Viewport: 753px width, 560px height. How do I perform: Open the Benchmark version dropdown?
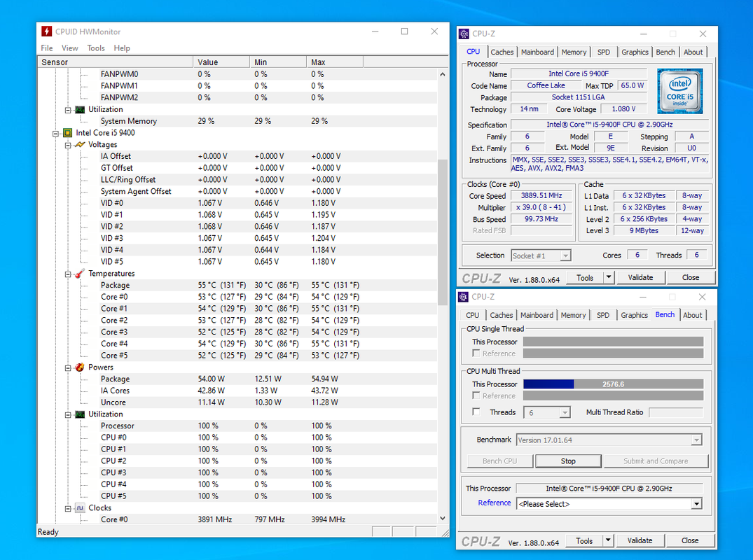[x=697, y=440]
